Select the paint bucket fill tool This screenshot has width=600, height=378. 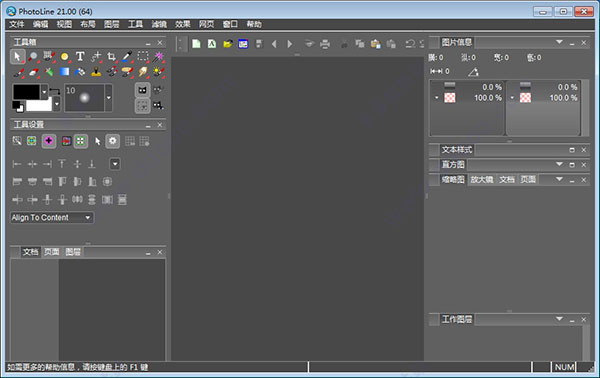[80, 72]
